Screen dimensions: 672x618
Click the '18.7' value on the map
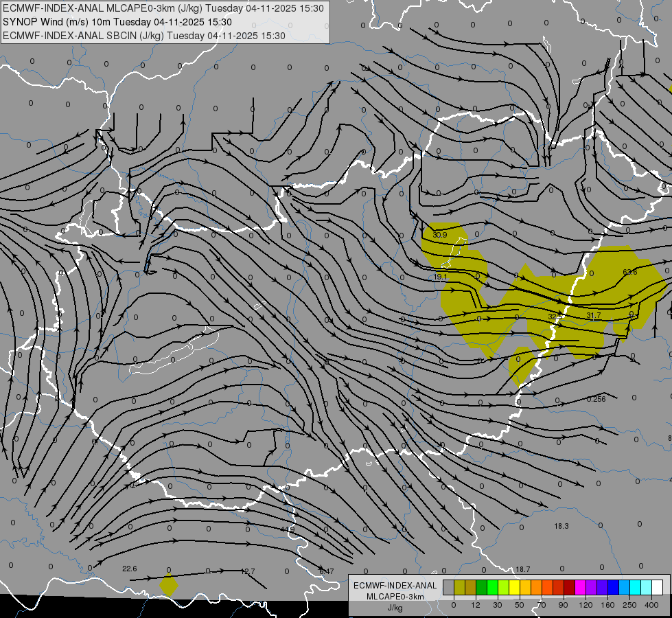pyautogui.click(x=523, y=569)
